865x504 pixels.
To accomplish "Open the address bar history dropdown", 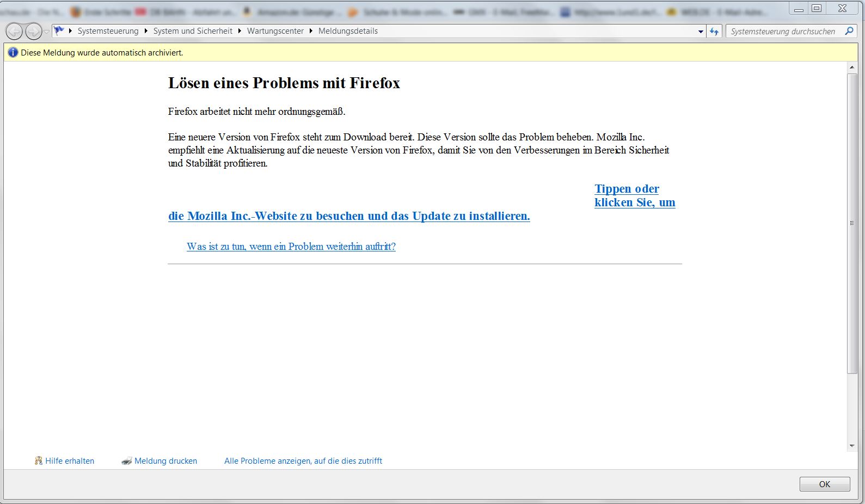I will point(701,32).
